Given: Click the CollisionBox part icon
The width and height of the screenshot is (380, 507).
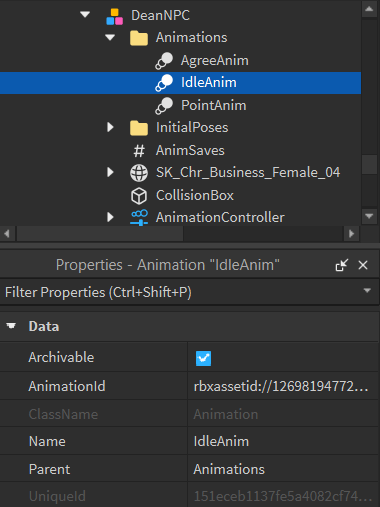Looking at the screenshot, I should tap(139, 196).
